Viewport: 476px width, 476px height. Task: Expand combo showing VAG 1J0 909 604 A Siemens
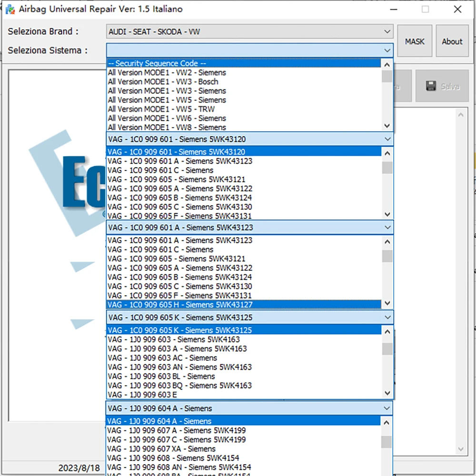coord(249,408)
